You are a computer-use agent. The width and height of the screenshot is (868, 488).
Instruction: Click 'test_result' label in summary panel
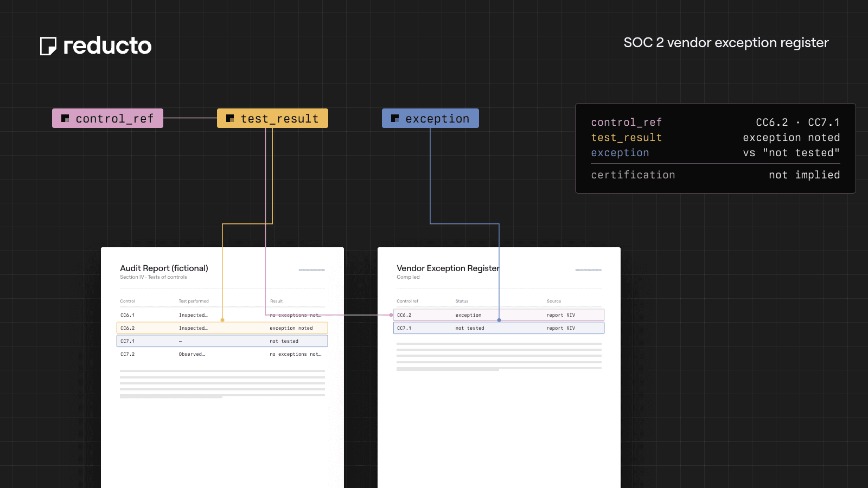pos(627,138)
